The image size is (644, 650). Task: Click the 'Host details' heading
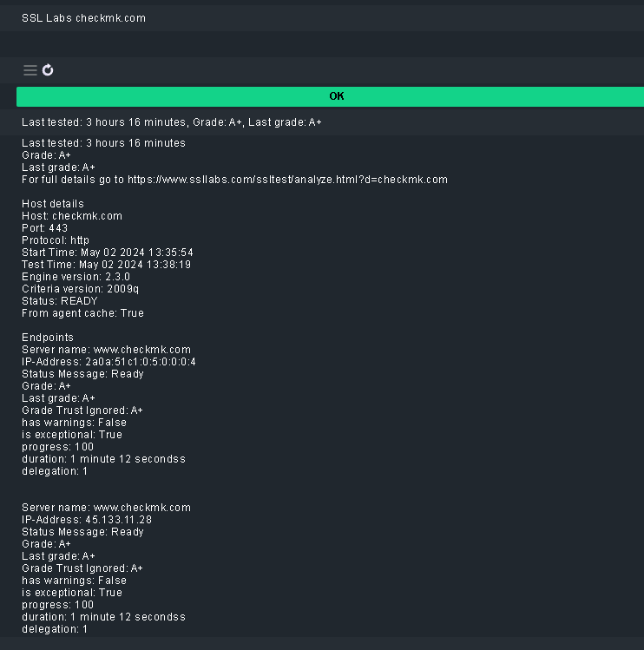53,204
